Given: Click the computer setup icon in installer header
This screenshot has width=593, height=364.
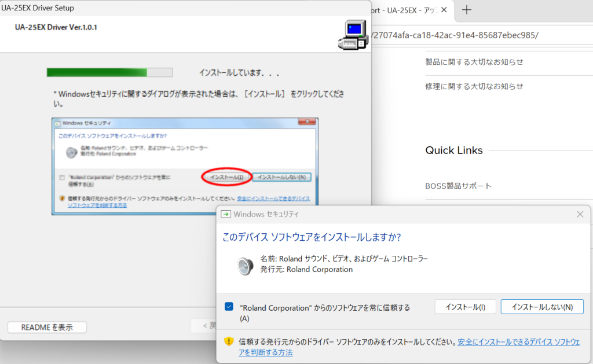Looking at the screenshot, I should pyautogui.click(x=353, y=35).
